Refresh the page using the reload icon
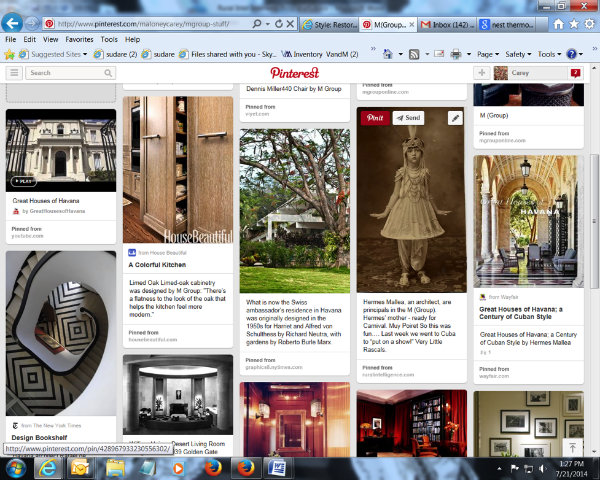600x480 pixels. coord(279,24)
